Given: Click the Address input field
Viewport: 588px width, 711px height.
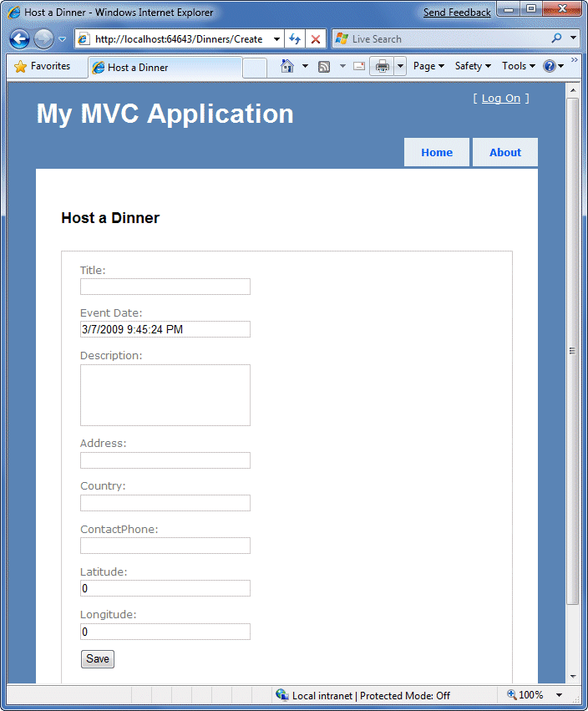Looking at the screenshot, I should 165,460.
